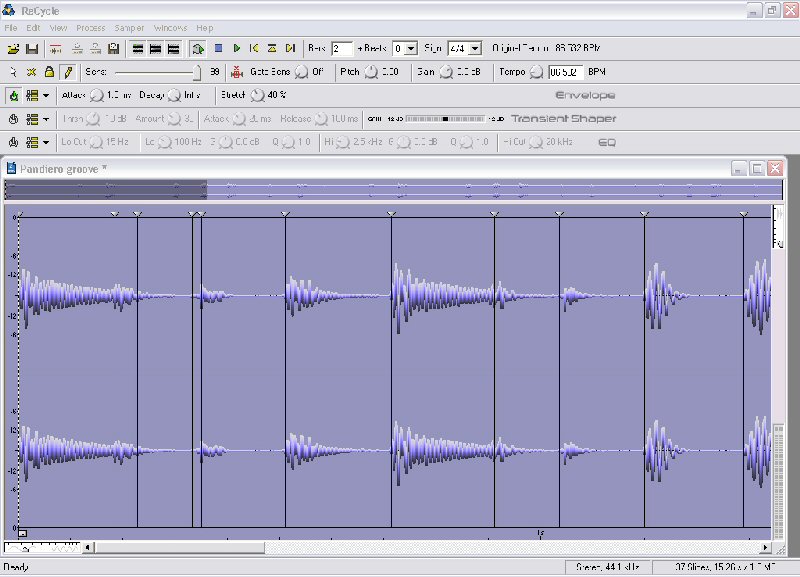This screenshot has width=800, height=577.
Task: Click the Tempo BPM value field
Action: tap(565, 72)
